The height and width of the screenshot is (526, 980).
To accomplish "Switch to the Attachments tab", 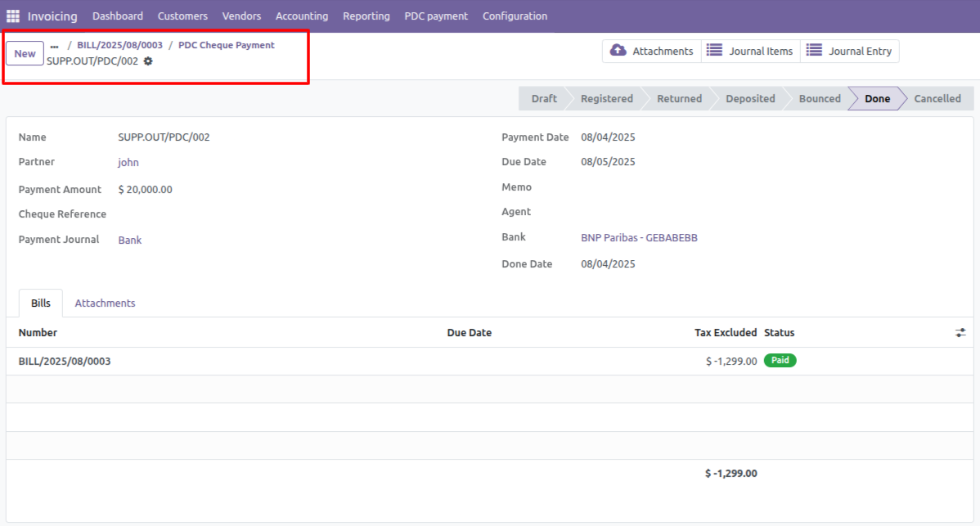I will coord(105,303).
